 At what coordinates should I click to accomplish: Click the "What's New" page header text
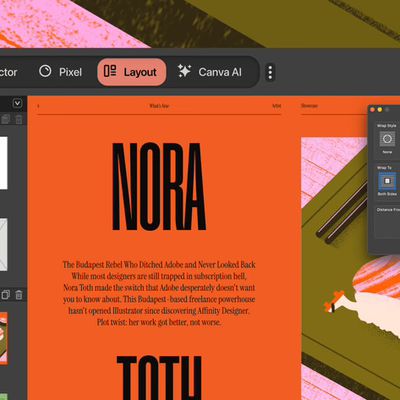[x=159, y=106]
